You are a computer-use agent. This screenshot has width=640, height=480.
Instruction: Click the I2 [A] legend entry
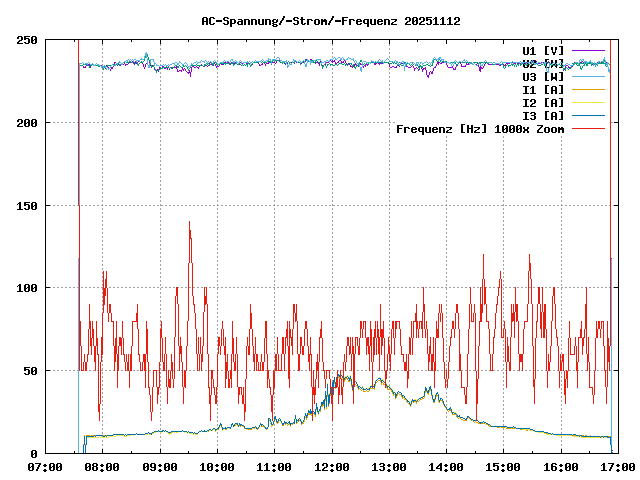point(543,102)
